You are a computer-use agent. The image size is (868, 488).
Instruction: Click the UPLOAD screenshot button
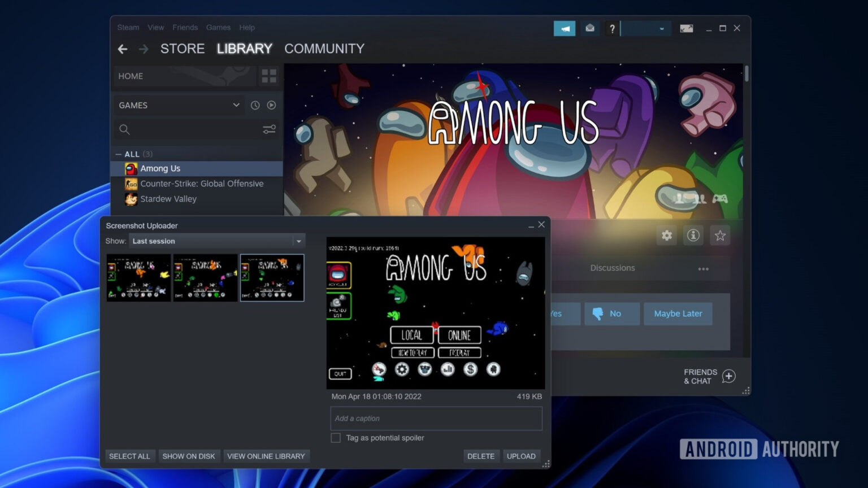point(521,456)
